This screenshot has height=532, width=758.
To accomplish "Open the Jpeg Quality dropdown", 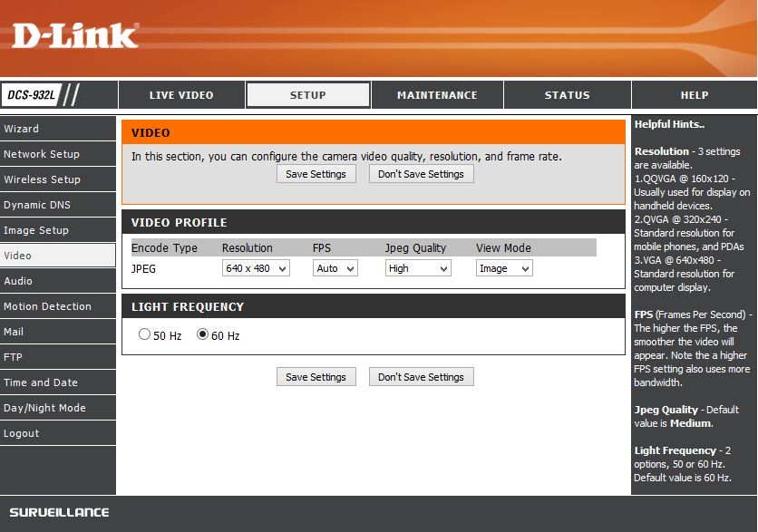I will (x=418, y=267).
